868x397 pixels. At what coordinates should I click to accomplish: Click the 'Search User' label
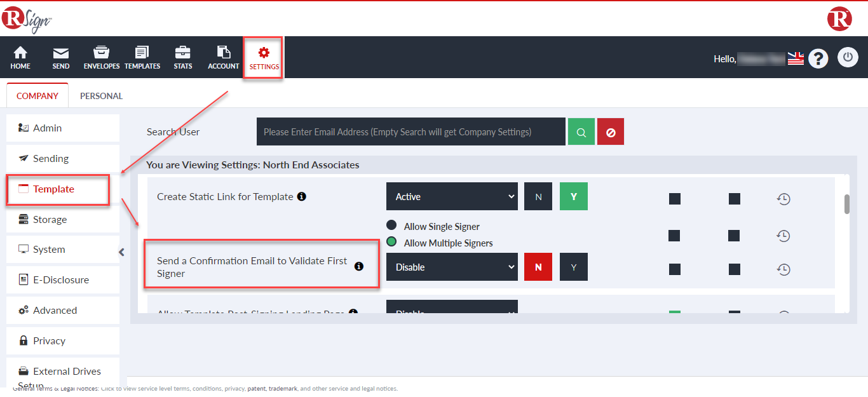click(x=173, y=132)
